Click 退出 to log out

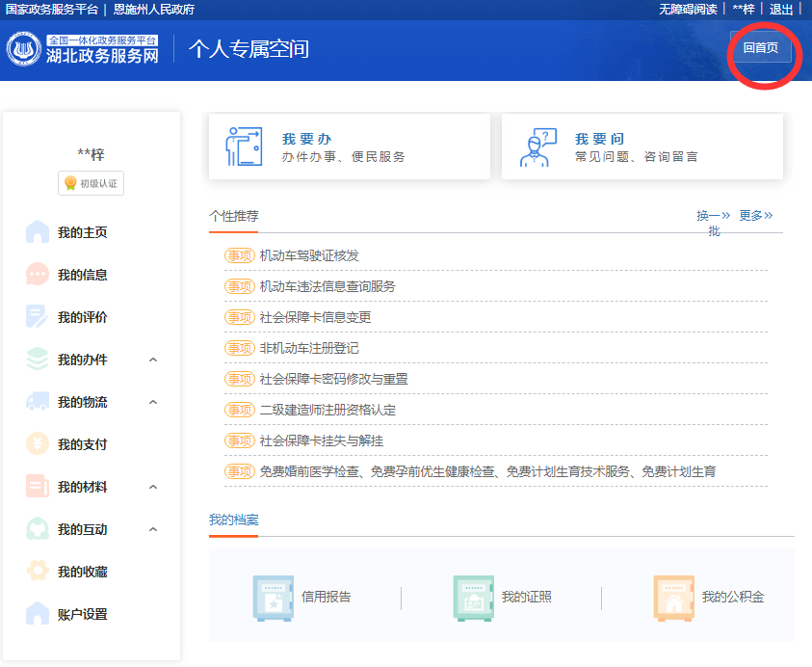tap(781, 10)
